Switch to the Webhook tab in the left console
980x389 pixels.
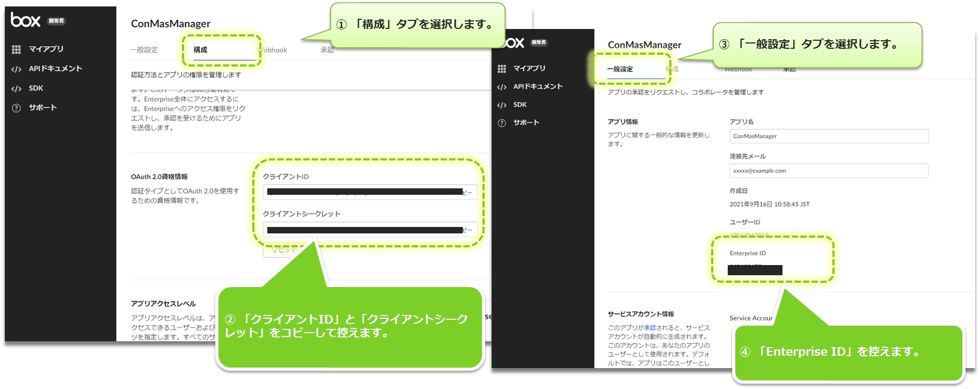(274, 50)
